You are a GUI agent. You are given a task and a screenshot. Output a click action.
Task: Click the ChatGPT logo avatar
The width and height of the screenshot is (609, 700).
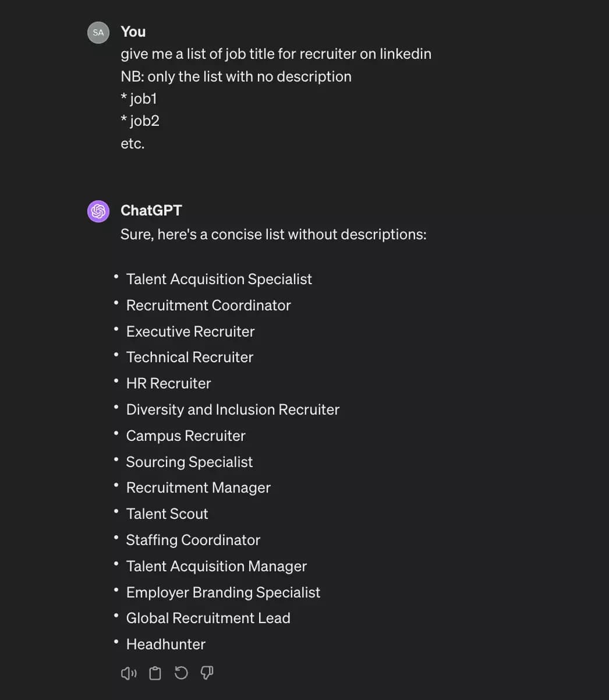[98, 211]
